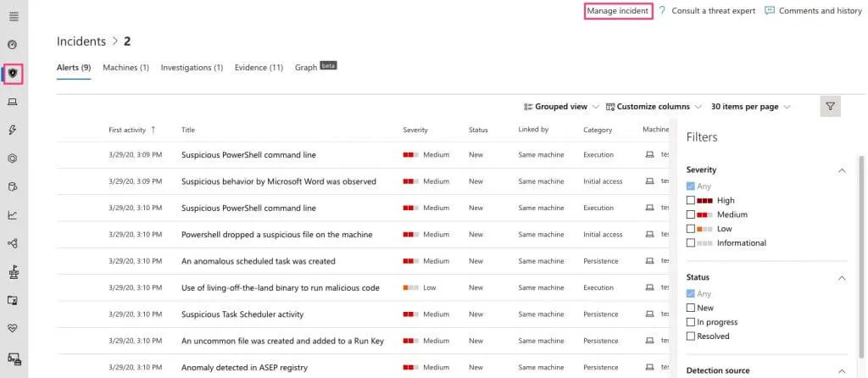Collapse the Severity filter section
Image resolution: width=868 pixels, height=378 pixels.
pos(841,170)
